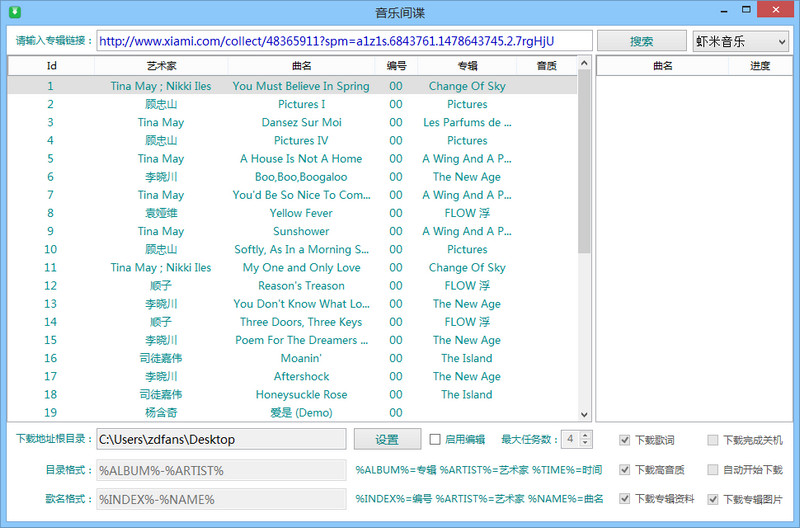Viewport: 800px width, 528px height.
Task: Select the song Honeysuckle Rose
Action: pos(301,394)
